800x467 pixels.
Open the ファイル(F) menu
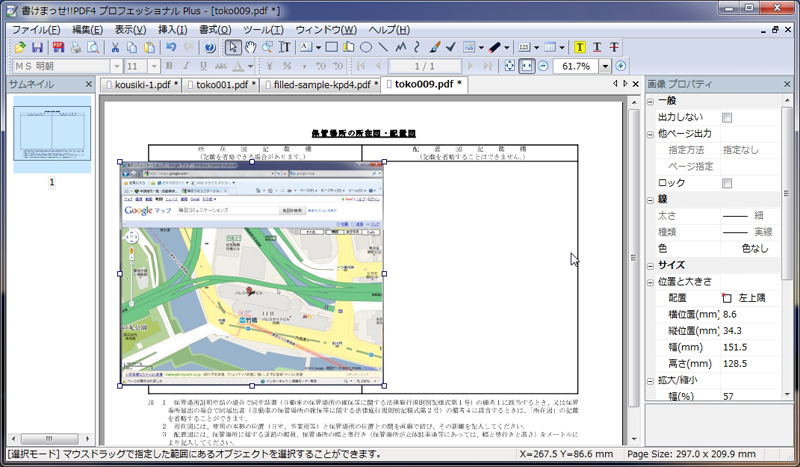pos(36,30)
